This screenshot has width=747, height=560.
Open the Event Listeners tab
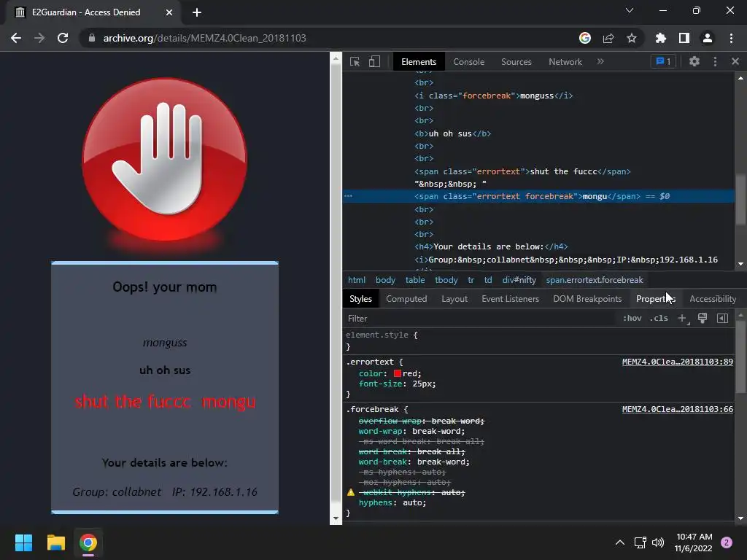(x=510, y=299)
